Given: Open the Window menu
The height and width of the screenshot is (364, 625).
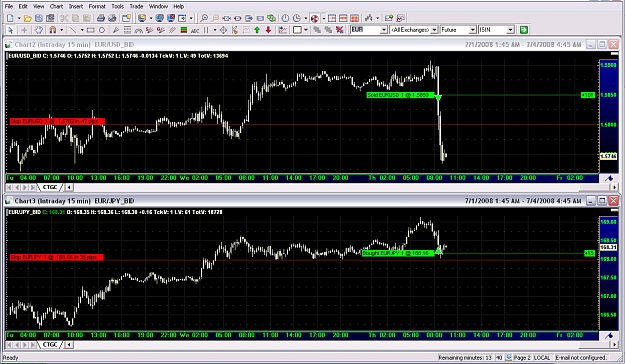Looking at the screenshot, I should pos(158,6).
